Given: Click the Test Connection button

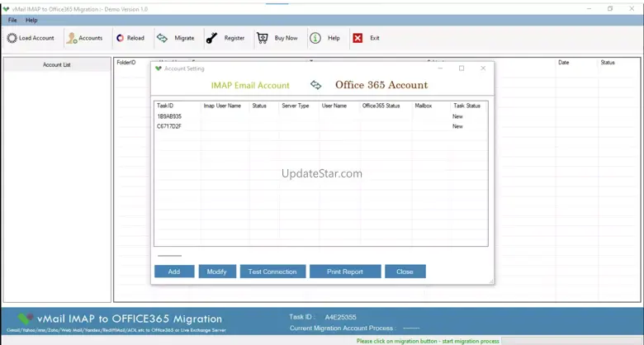Looking at the screenshot, I should tap(272, 272).
